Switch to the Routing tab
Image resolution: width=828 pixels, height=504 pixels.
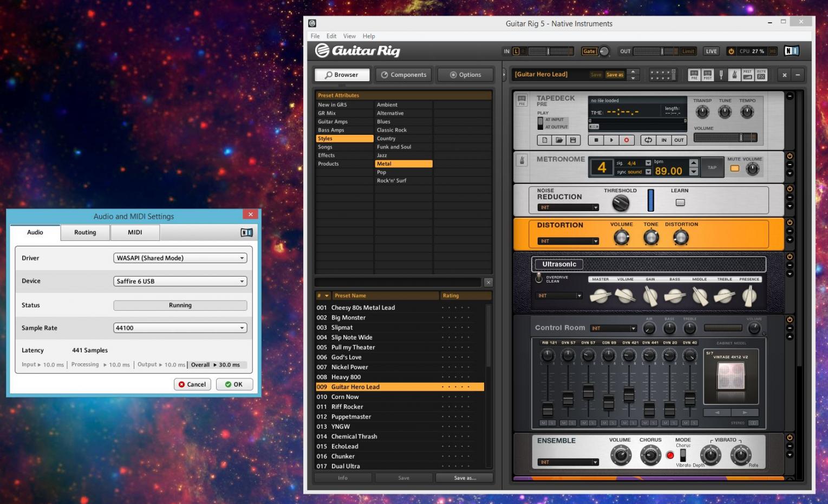tap(85, 233)
